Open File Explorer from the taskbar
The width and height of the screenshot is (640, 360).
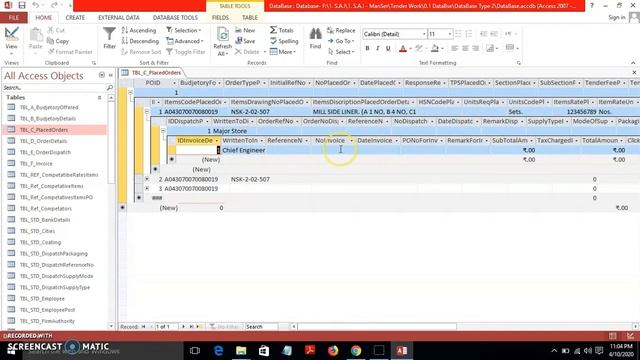[241, 350]
